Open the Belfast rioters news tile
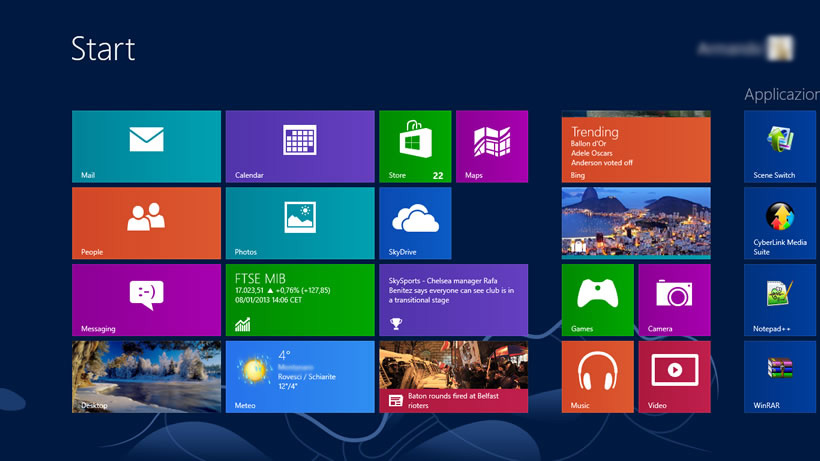Image resolution: width=820 pixels, height=461 pixels. [x=453, y=377]
